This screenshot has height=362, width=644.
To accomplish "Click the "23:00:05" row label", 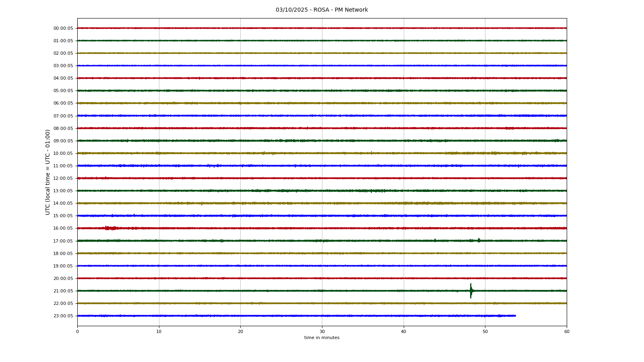I will pos(63,316).
